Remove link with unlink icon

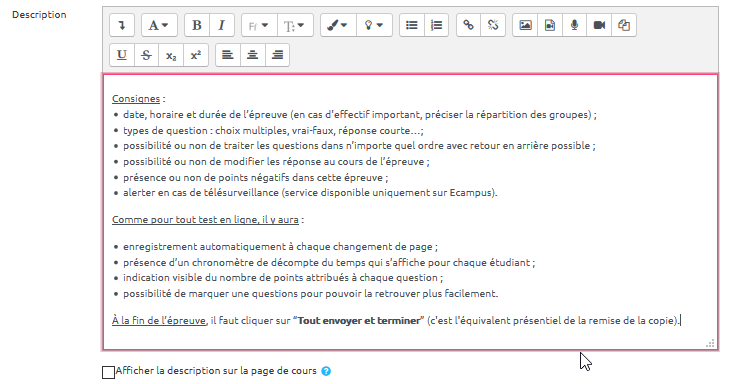pyautogui.click(x=493, y=25)
